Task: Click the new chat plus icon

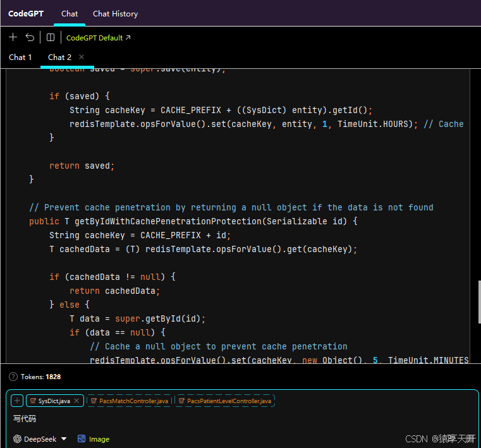Action: (x=13, y=37)
